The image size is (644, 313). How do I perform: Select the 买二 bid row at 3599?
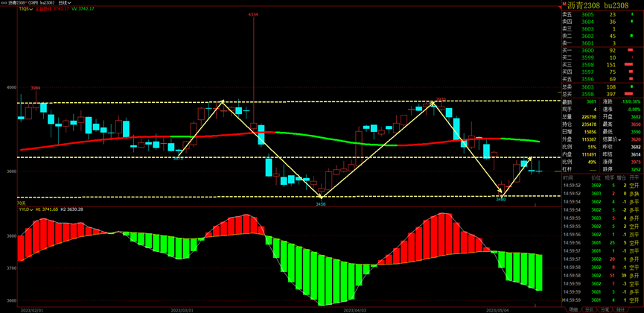pyautogui.click(x=602, y=57)
